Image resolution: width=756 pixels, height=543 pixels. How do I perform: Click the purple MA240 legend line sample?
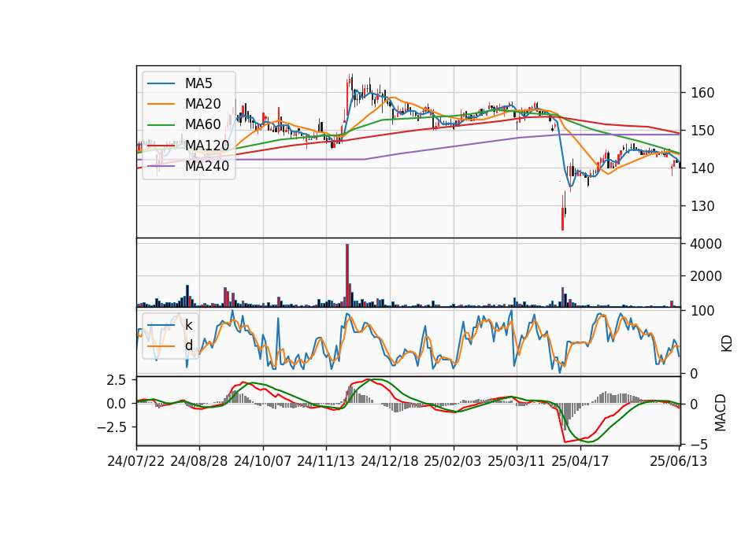tap(161, 166)
